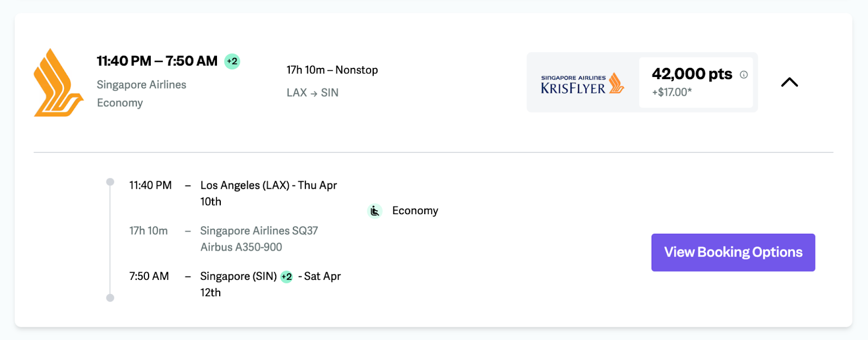Click the Singapore Airlines carrier name
This screenshot has height=340, width=868.
141,85
